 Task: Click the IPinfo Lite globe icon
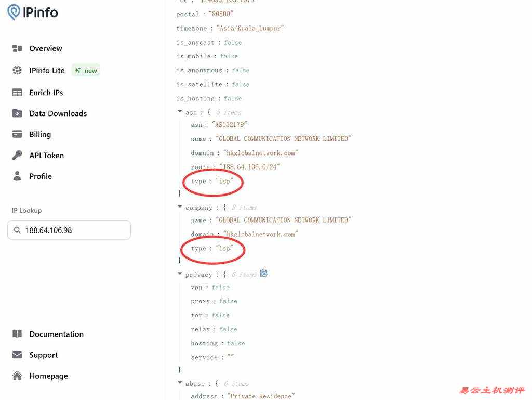coord(17,70)
